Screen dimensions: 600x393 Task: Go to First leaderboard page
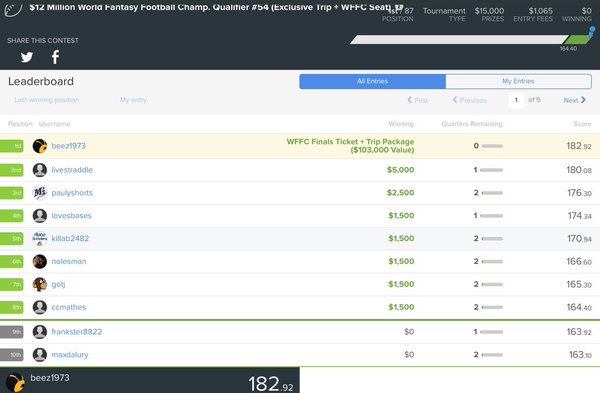[x=417, y=100]
